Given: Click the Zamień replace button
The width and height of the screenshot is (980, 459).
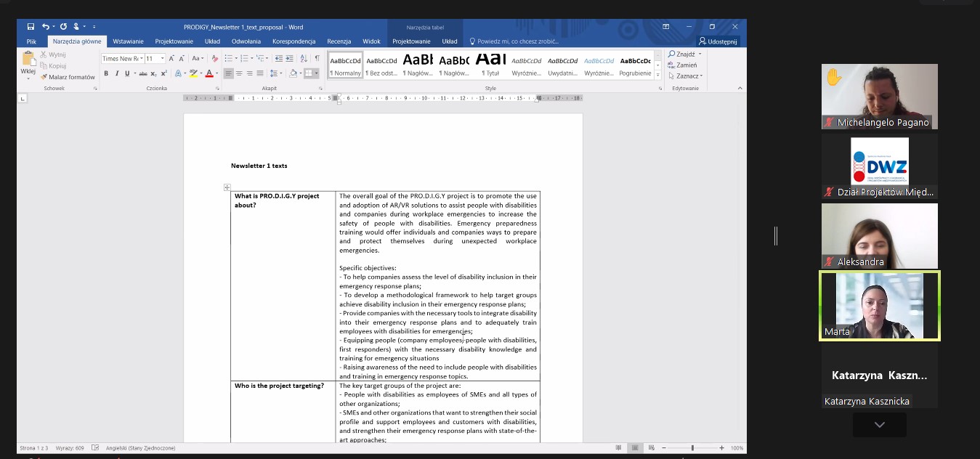Looking at the screenshot, I should [681, 65].
